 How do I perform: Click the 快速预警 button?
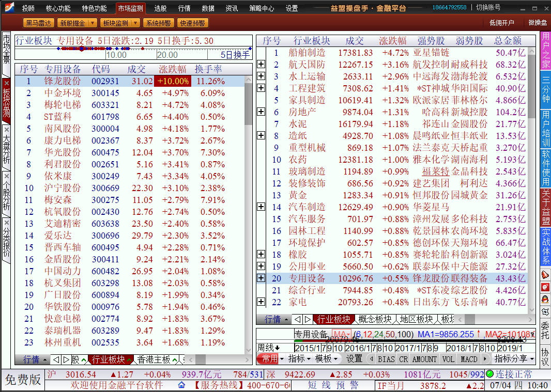193,23
